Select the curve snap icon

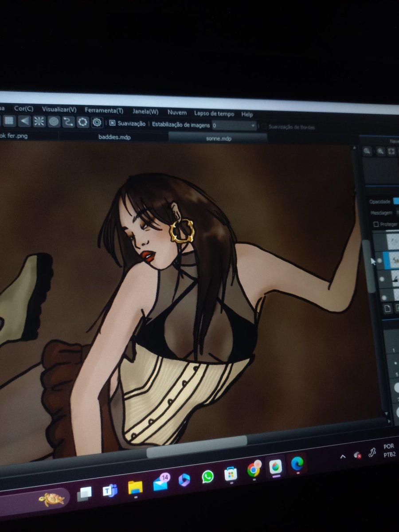pos(68,122)
